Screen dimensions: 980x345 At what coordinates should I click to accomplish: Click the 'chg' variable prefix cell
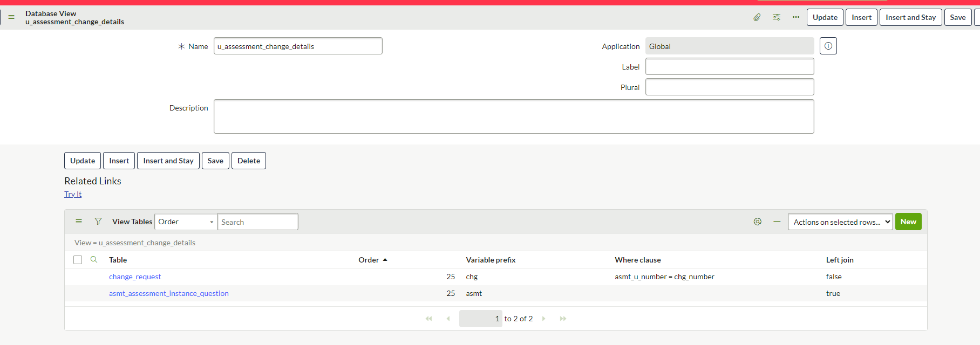[472, 277]
